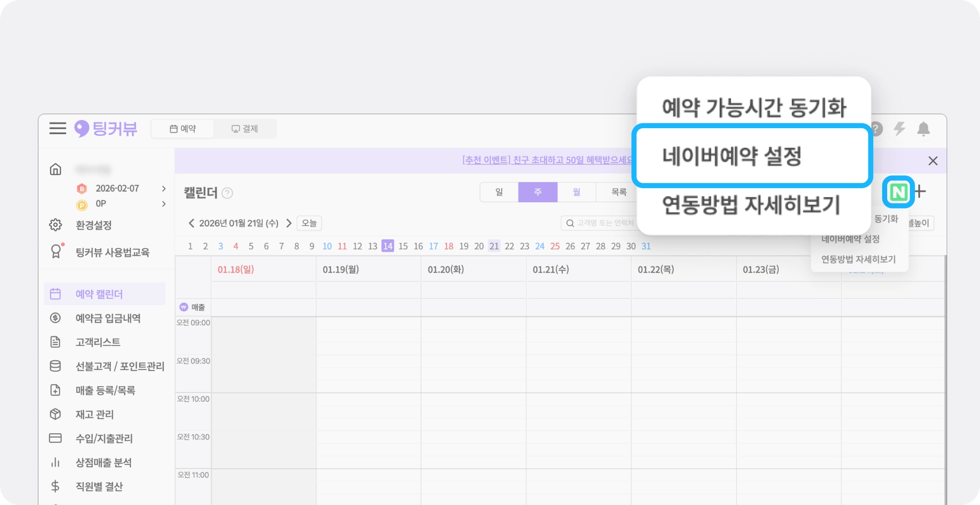Open the 추천 이벤트 friend invitation link

pos(548,160)
